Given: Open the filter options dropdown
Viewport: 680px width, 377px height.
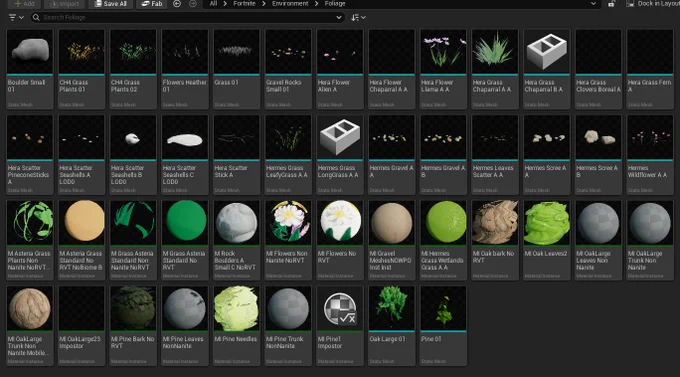Looking at the screenshot, I should click(x=16, y=17).
